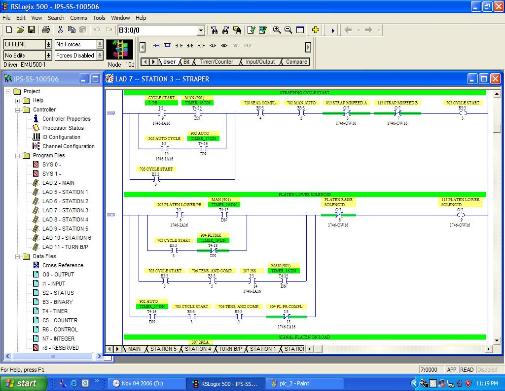
Task: Switch to the Timer/Counter instruction tab
Action: [x=216, y=62]
